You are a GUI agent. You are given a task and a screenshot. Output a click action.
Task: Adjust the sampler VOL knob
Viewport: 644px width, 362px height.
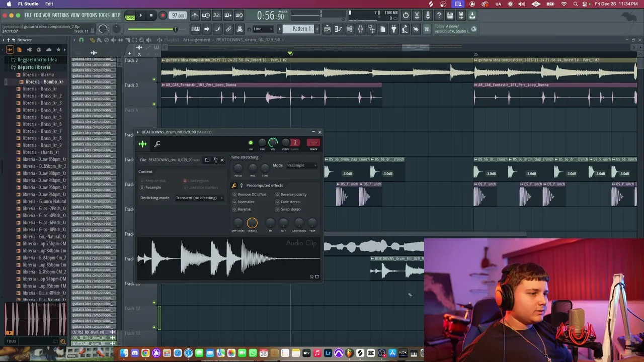tap(273, 142)
